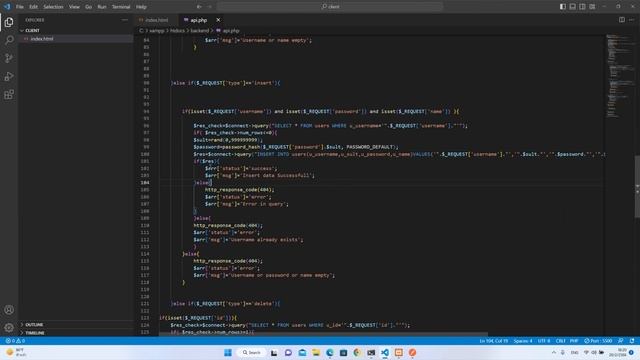Open the Run menu
This screenshot has height=360, width=640.
coord(102,7)
